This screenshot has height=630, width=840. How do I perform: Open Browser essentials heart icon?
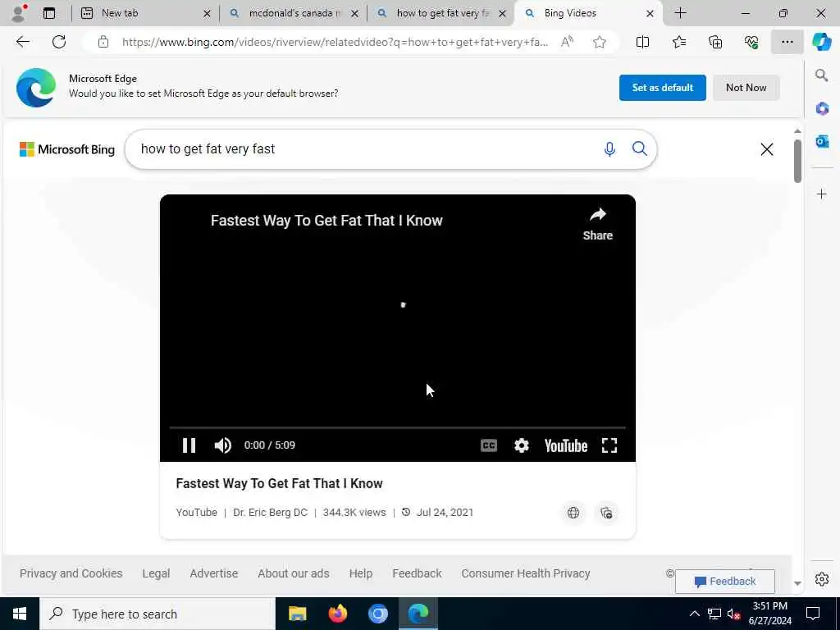[x=751, y=42]
